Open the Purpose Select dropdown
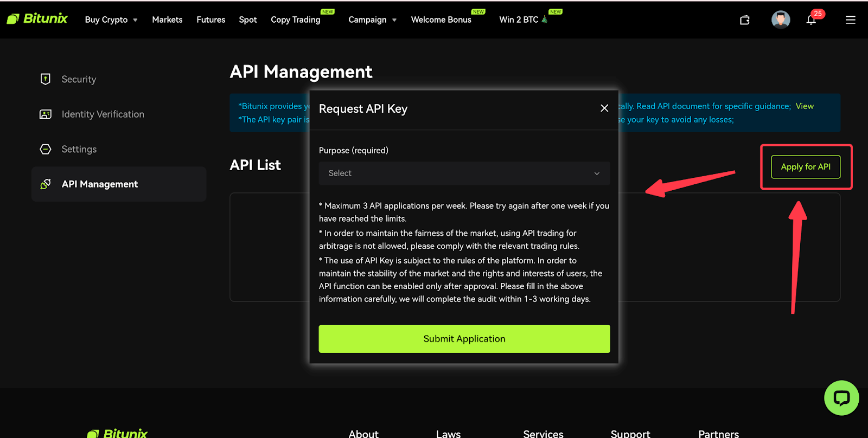868x438 pixels. 464,173
